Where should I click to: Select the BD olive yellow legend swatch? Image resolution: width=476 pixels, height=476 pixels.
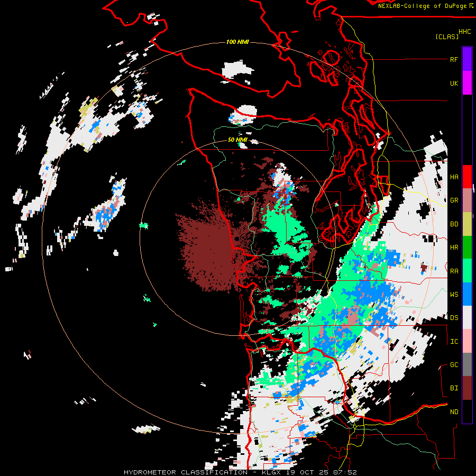[467, 224]
